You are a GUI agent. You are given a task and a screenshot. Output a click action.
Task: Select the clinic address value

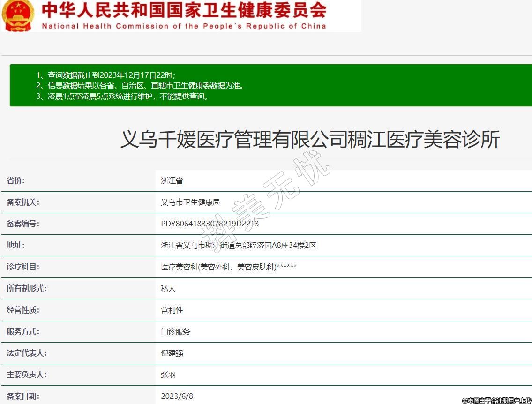point(238,246)
